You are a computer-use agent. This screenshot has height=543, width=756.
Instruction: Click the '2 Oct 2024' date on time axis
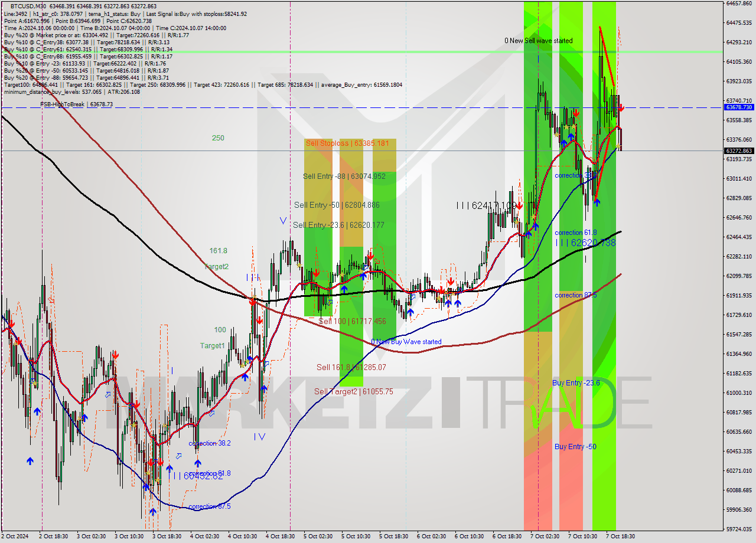(x=14, y=537)
